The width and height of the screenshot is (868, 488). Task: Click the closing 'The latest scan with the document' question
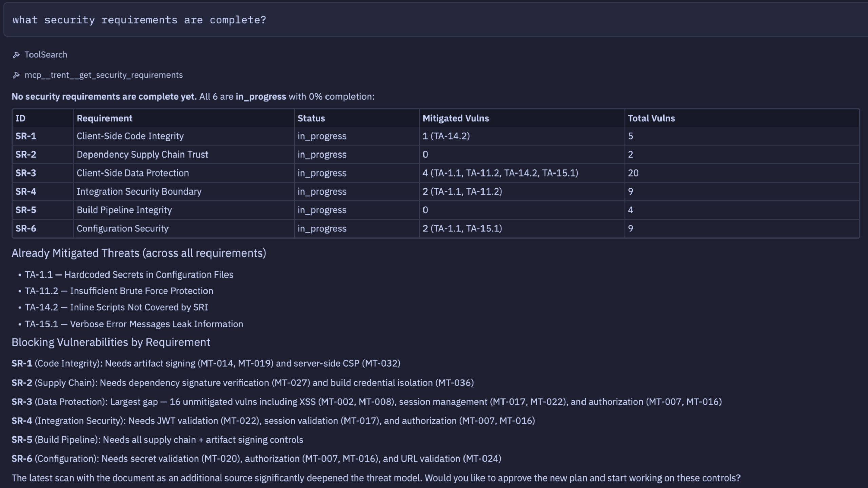[376, 478]
